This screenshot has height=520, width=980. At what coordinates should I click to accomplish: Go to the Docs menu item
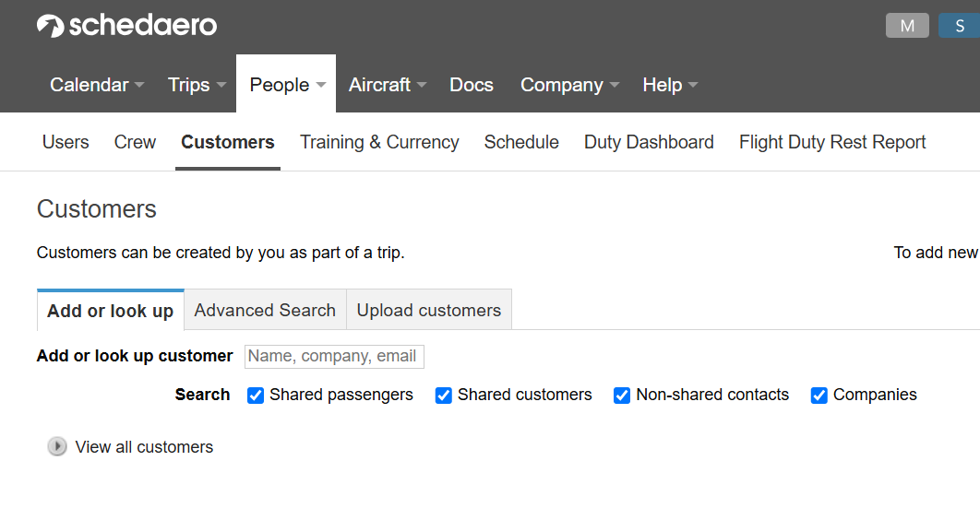pyautogui.click(x=472, y=85)
